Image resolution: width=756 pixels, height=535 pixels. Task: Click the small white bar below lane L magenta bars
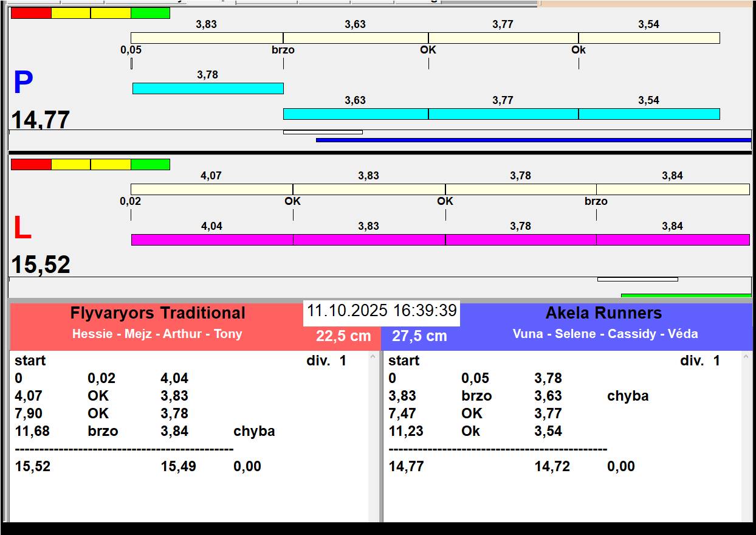637,279
